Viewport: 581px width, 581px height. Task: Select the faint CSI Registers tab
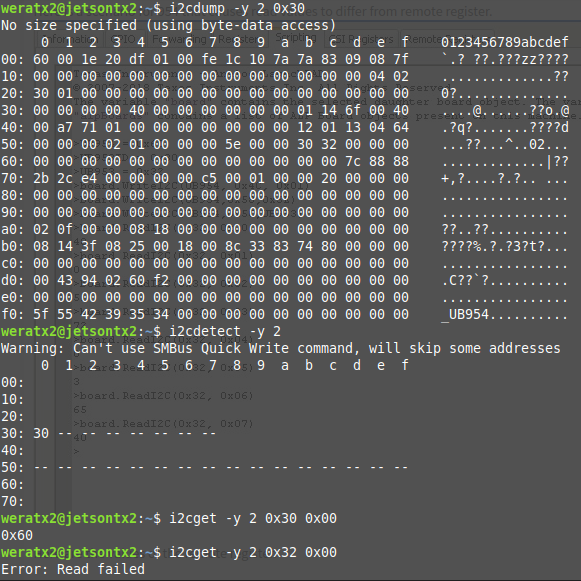361,39
